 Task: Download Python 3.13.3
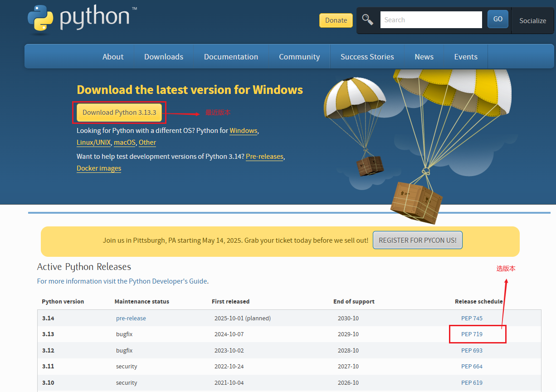[119, 113]
